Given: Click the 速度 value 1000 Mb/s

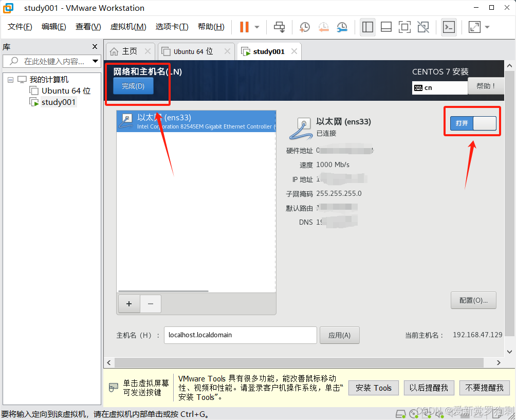Looking at the screenshot, I should [x=333, y=165].
